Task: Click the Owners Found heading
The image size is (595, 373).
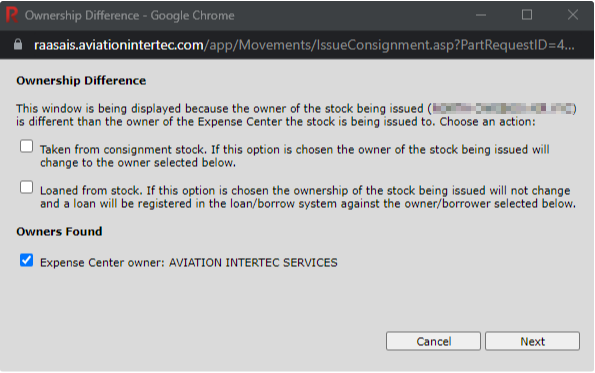Action: pos(59,231)
